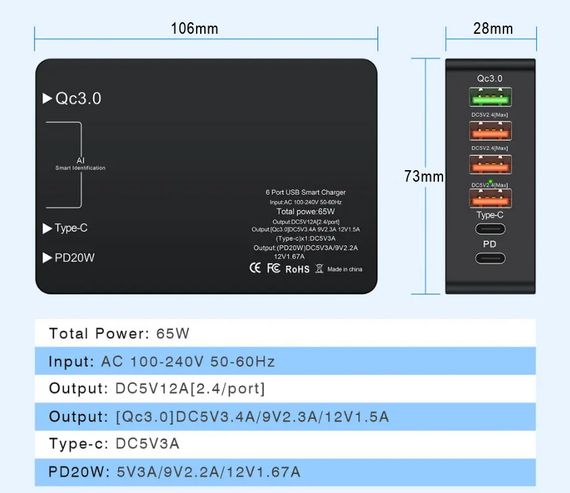Click the PD20W text on charger front
This screenshot has width=570, height=493.
click(x=75, y=258)
